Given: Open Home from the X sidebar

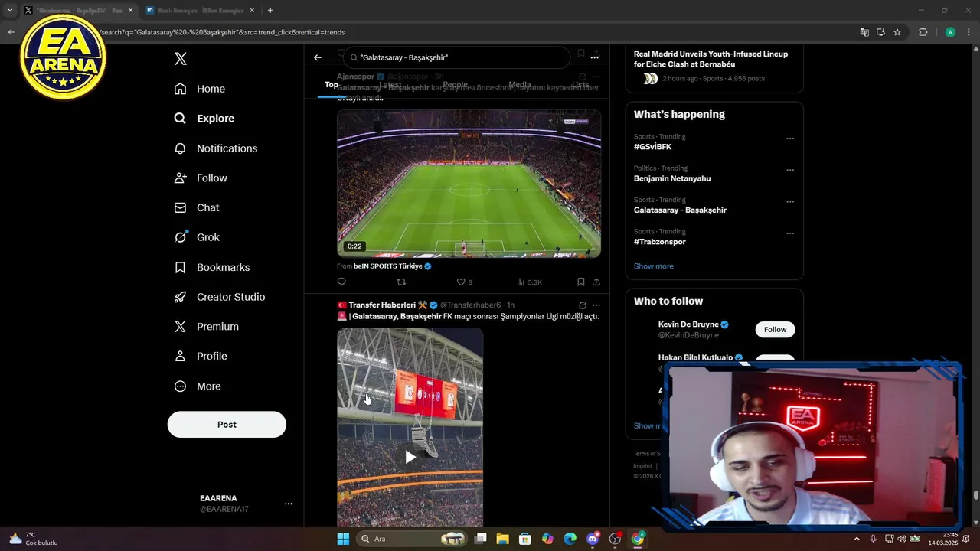Looking at the screenshot, I should (199, 89).
